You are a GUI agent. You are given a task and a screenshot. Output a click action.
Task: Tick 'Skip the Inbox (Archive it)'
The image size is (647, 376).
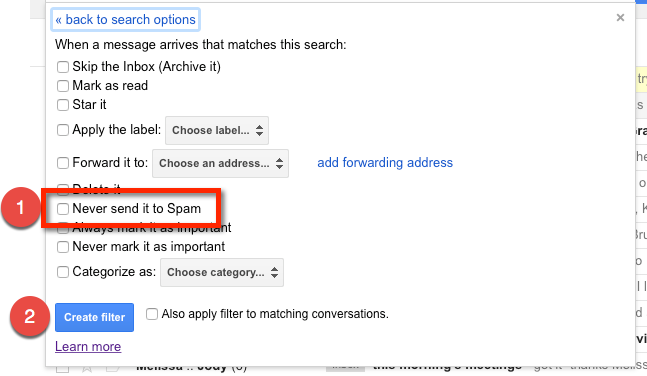click(x=63, y=67)
